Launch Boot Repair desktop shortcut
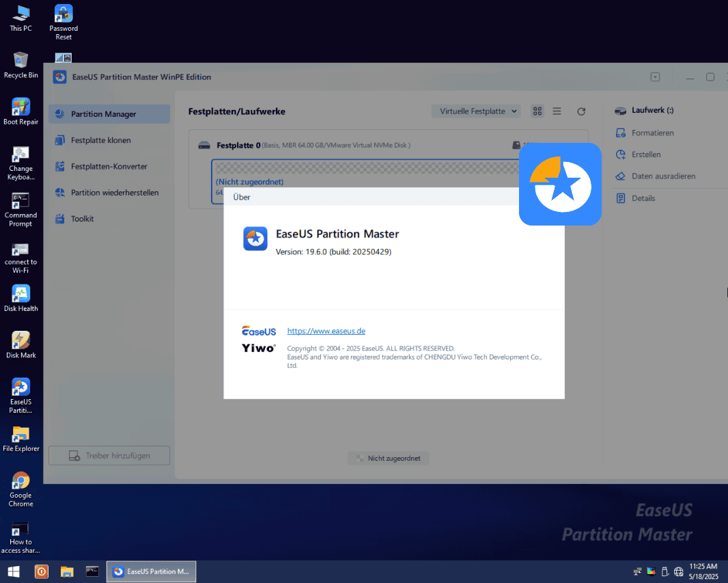The image size is (728, 583). (x=21, y=111)
